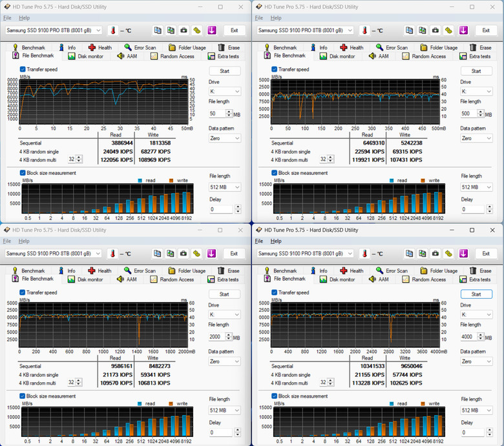Open the Benchmark tab in bottom-right window
Screen dimensions: 504x446
click(280, 270)
